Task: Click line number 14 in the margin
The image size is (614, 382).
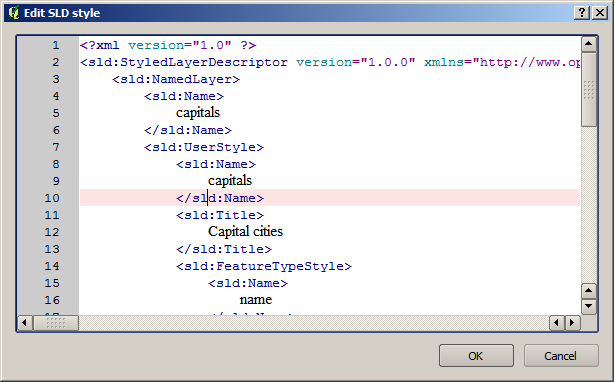Action: pyautogui.click(x=52, y=266)
